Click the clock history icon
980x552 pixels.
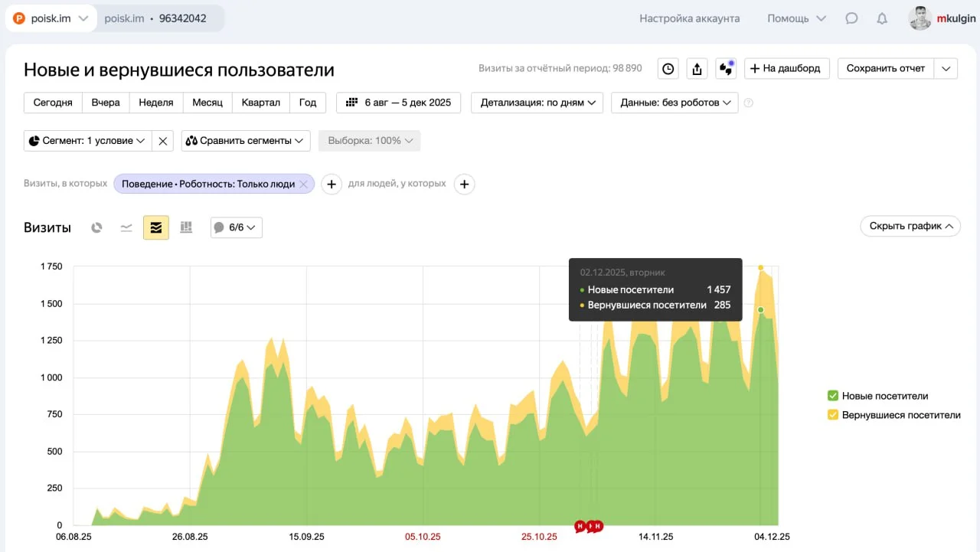click(x=668, y=69)
